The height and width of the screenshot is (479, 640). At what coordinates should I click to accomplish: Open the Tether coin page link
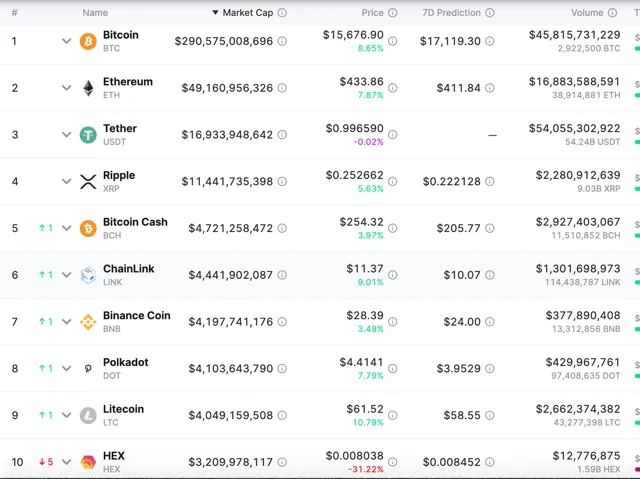pos(120,129)
